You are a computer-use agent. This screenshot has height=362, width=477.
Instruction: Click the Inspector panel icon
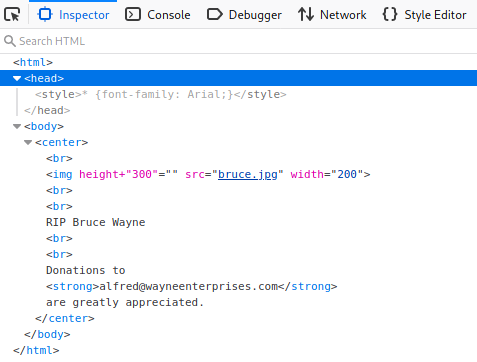[x=45, y=14]
